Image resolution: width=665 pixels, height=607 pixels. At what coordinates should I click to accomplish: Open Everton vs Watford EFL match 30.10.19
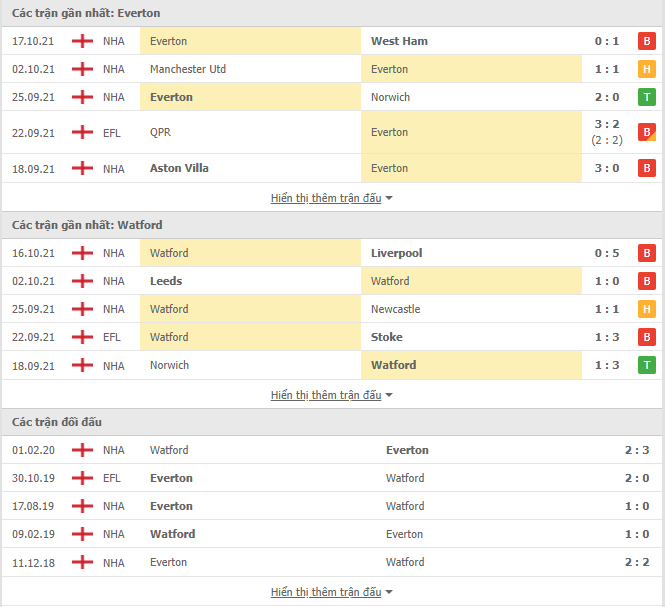[x=332, y=478]
